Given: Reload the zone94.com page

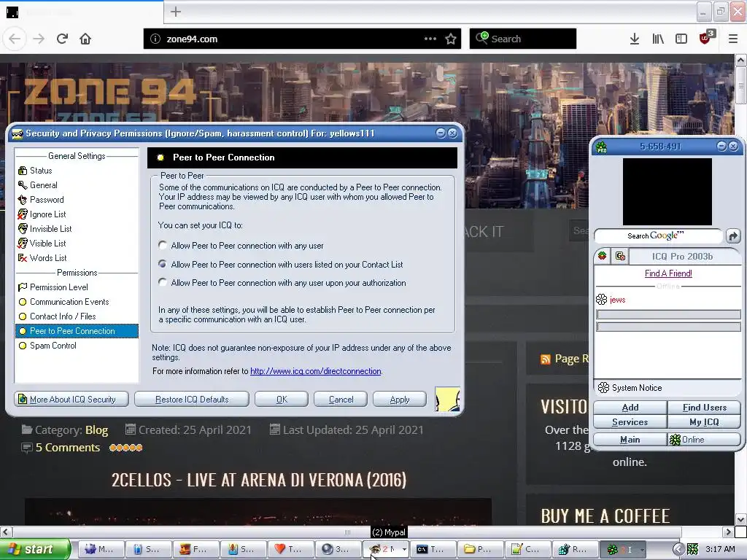Looking at the screenshot, I should 62,39.
